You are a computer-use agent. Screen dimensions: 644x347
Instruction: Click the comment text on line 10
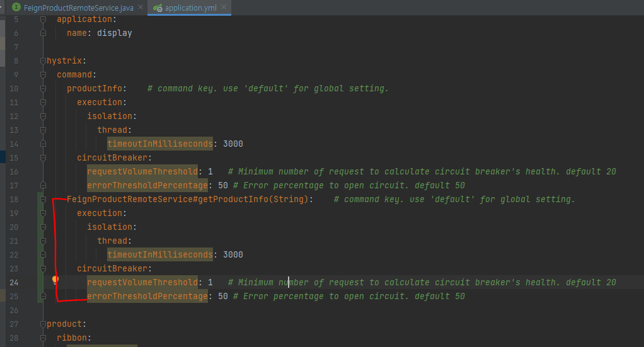coord(268,89)
